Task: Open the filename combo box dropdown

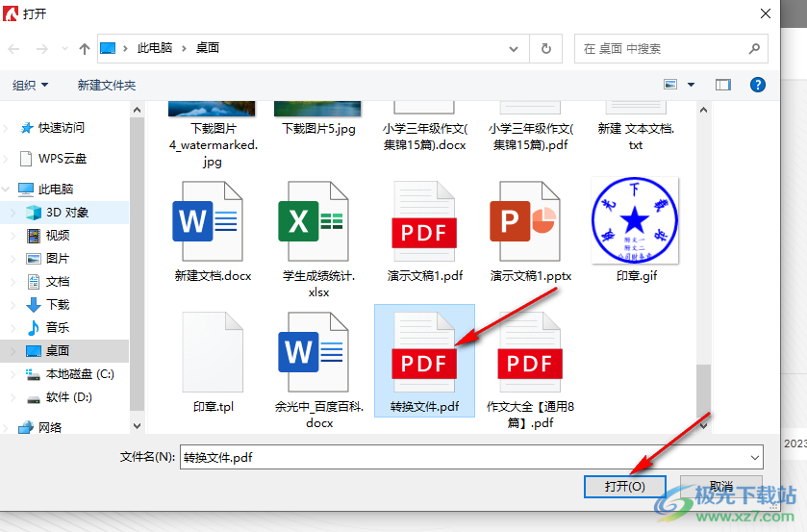Action: click(x=753, y=457)
